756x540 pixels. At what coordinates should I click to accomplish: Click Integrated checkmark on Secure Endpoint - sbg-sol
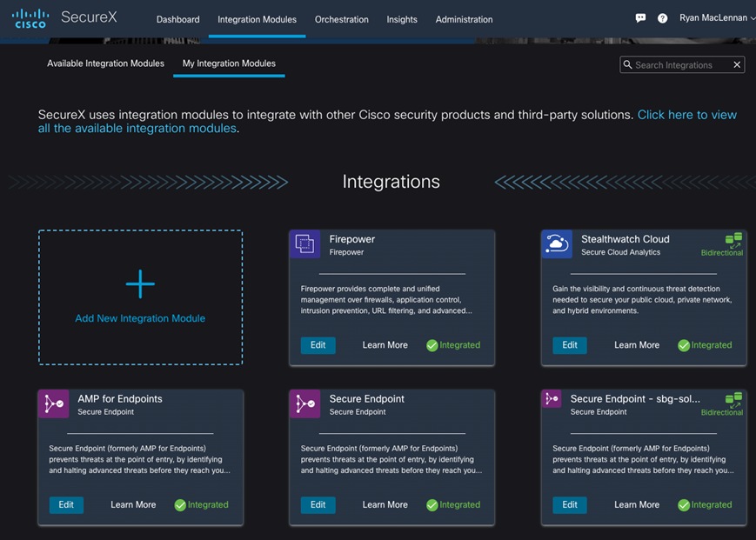pyautogui.click(x=684, y=505)
